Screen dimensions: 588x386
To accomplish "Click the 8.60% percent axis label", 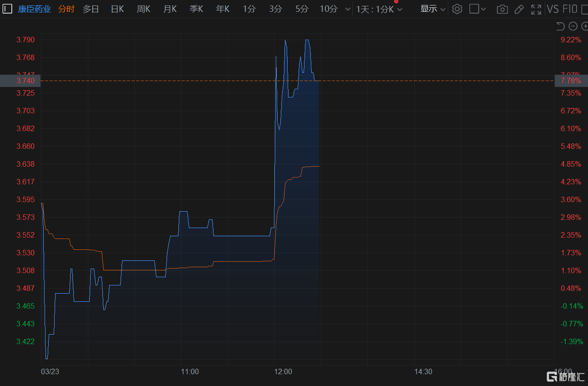I will pos(571,57).
